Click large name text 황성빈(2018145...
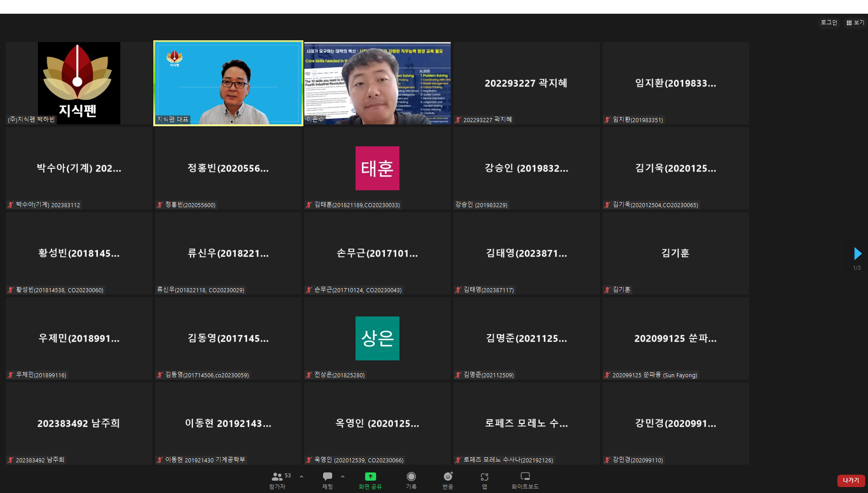 [x=79, y=253]
